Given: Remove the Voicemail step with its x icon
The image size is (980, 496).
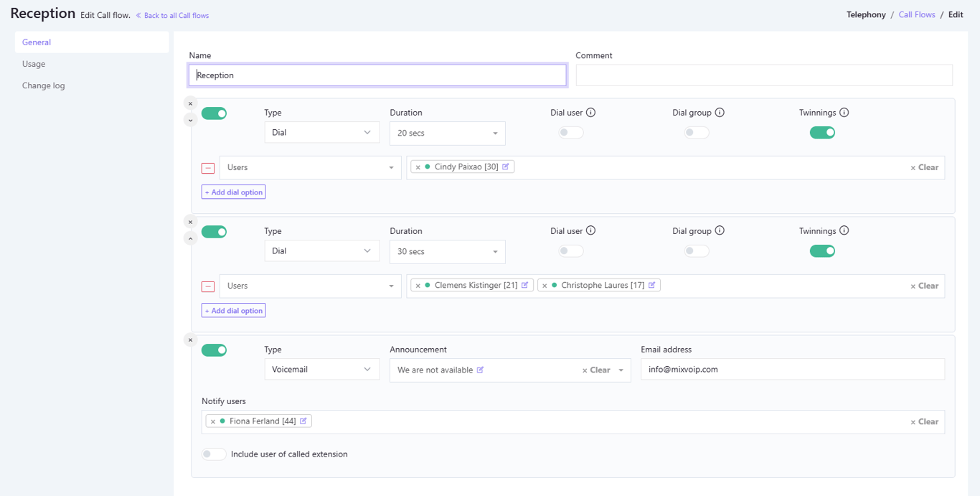Looking at the screenshot, I should pos(190,340).
